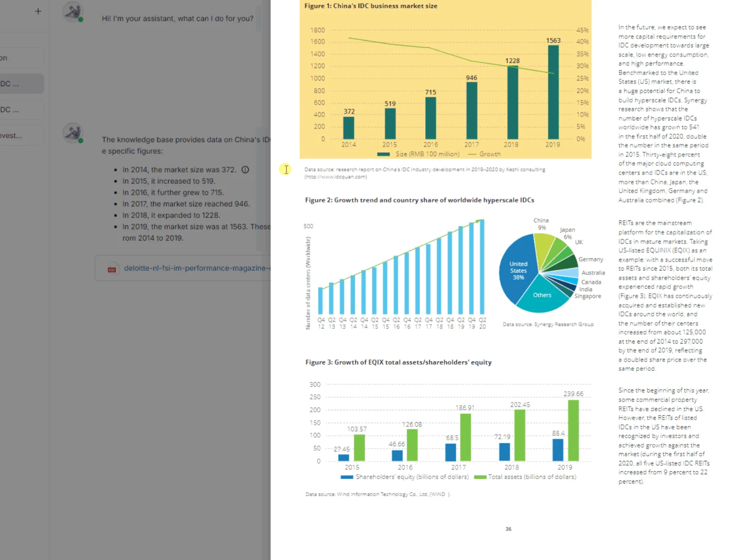Viewport: 730px width, 560px height.
Task: Click the green 'Total assets' legend swatch
Action: pyautogui.click(x=480, y=477)
